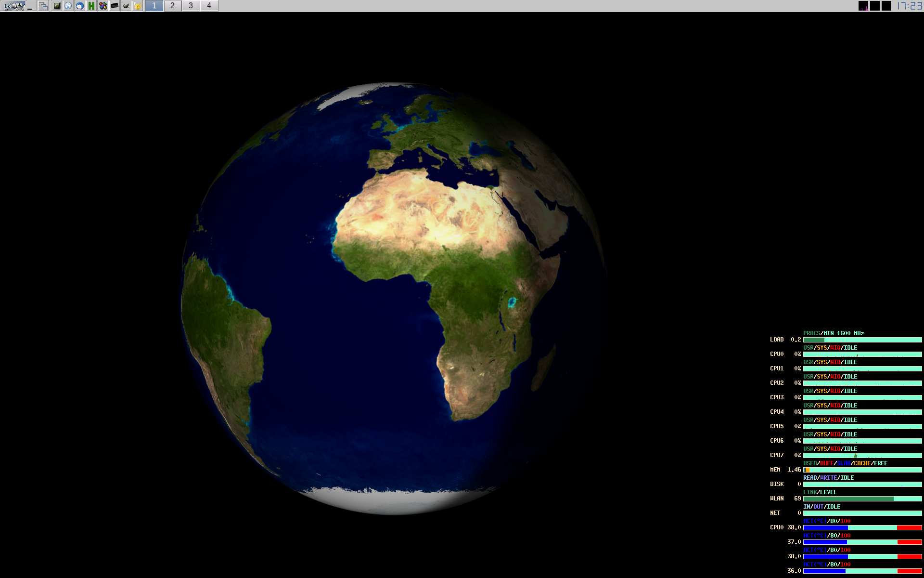
Task: Click the third tray monitor applet
Action: click(886, 6)
